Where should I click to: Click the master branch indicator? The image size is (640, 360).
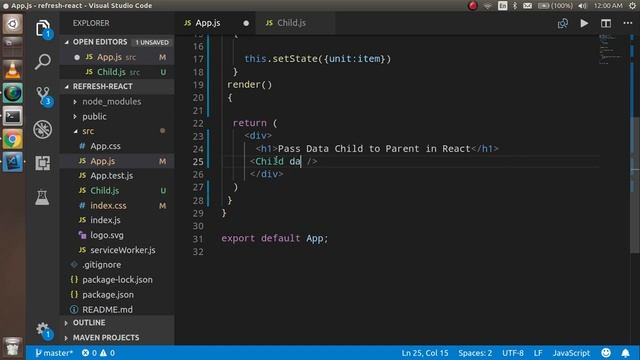53,353
